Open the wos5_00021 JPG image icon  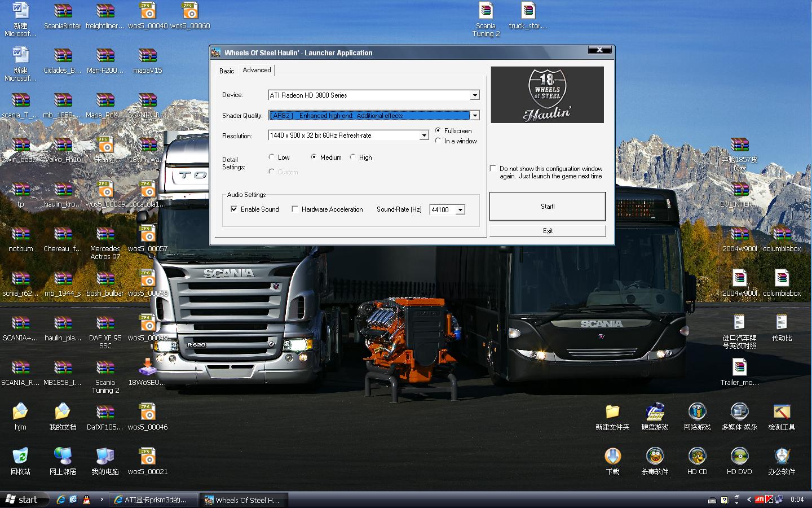click(x=147, y=457)
